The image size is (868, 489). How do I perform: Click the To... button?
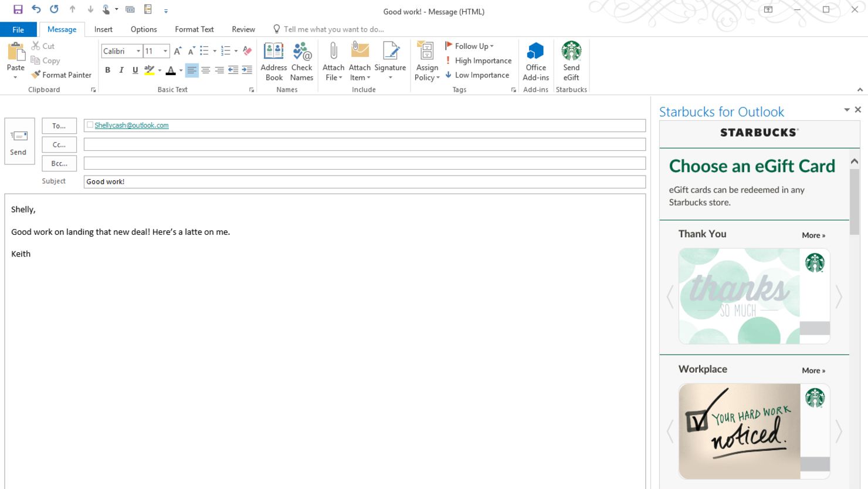(59, 126)
